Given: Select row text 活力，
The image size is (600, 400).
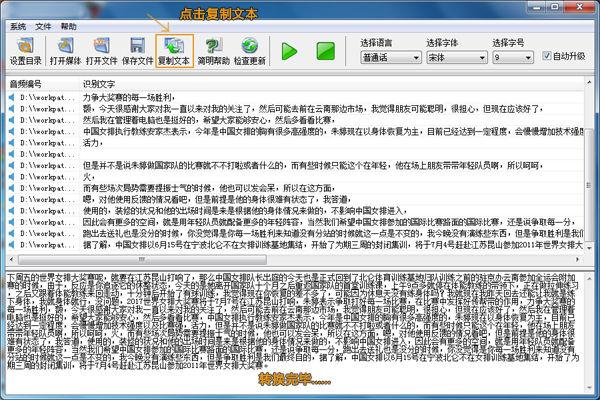Looking at the screenshot, I should click(x=93, y=143).
